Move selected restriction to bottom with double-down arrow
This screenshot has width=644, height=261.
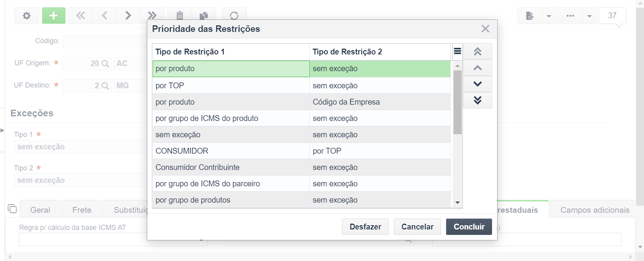477,100
